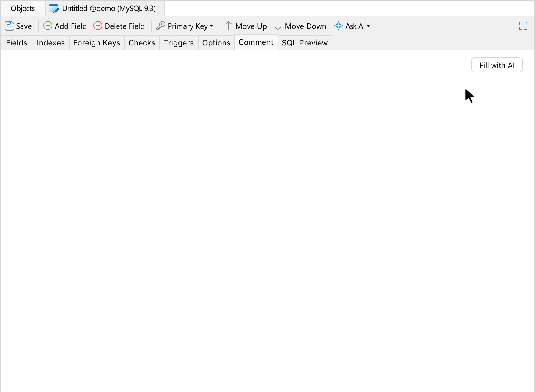Select the Checks tab
Viewport: 535px width, 392px height.
pos(142,43)
